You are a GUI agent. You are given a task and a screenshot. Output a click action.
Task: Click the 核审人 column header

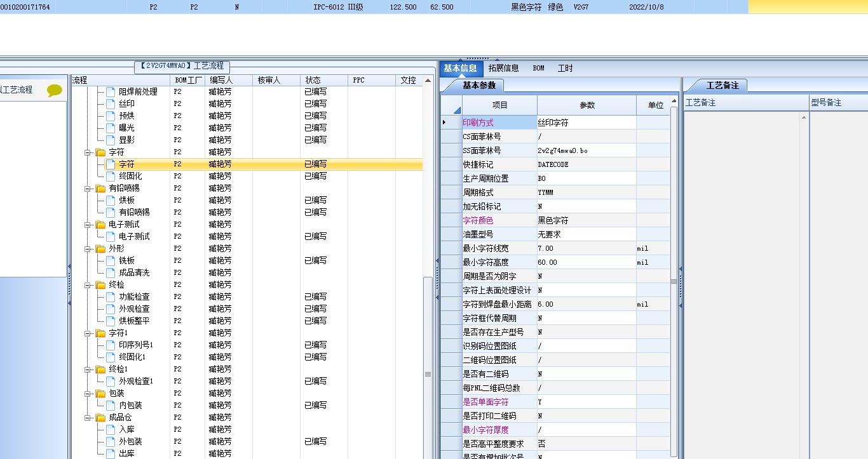(276, 80)
